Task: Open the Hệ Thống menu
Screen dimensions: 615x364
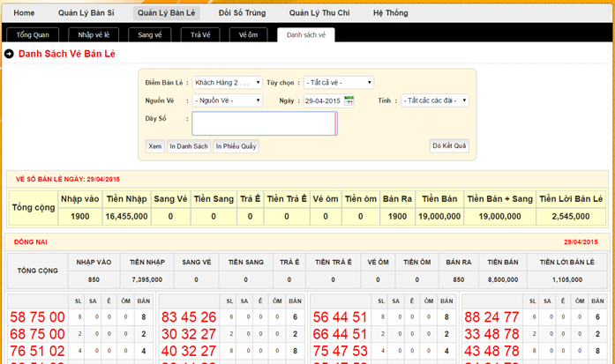Action: [390, 13]
